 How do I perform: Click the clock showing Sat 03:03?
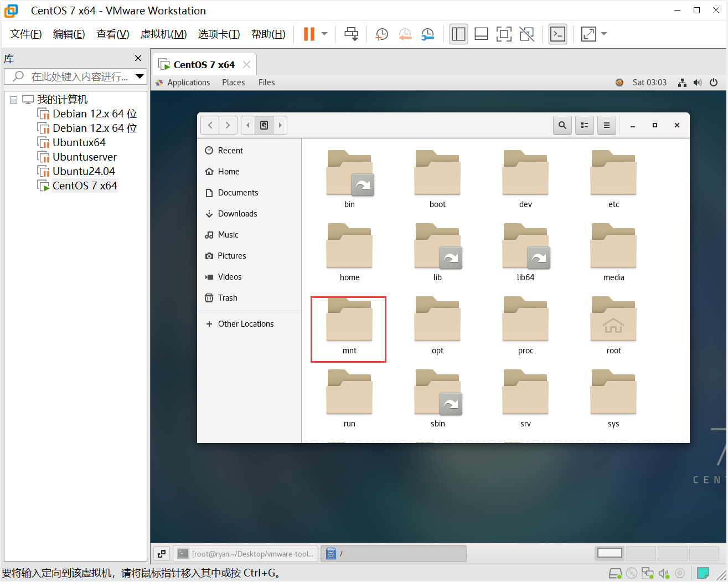pos(649,83)
